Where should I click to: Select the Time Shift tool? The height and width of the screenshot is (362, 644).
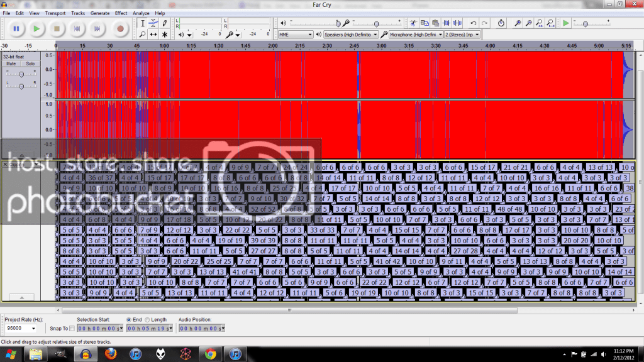(153, 35)
